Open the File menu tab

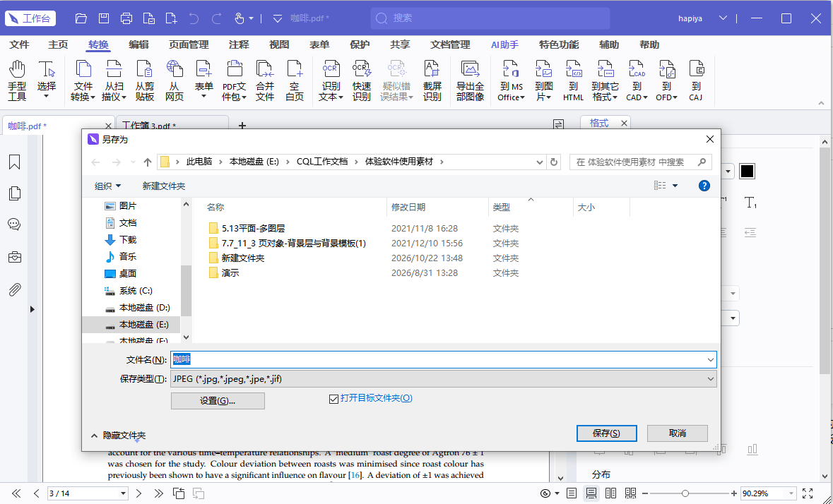coord(19,44)
